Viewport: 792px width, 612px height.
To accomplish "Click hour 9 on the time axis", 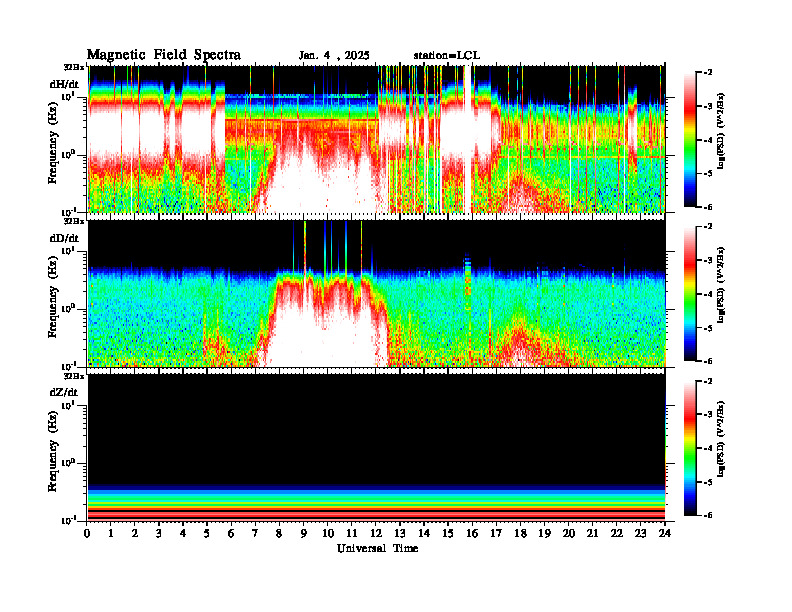I will coord(304,533).
